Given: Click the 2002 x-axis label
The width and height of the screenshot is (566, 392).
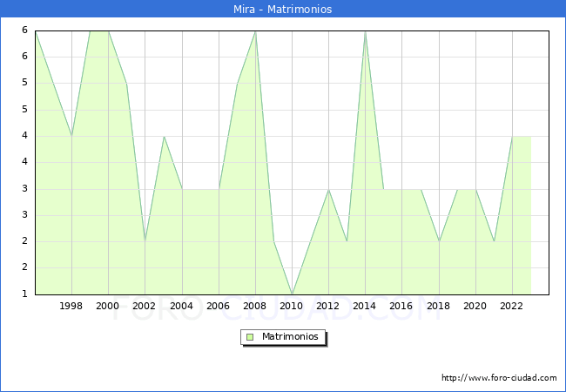Looking at the screenshot, I should tap(145, 306).
